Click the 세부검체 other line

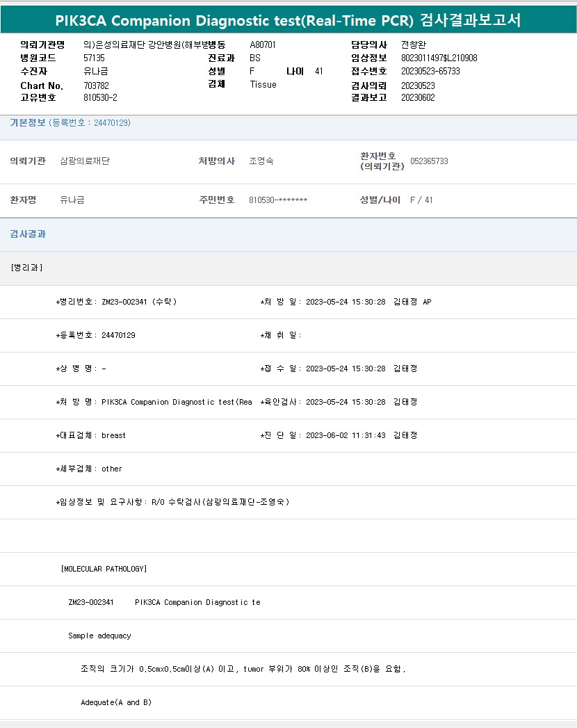coord(89,469)
